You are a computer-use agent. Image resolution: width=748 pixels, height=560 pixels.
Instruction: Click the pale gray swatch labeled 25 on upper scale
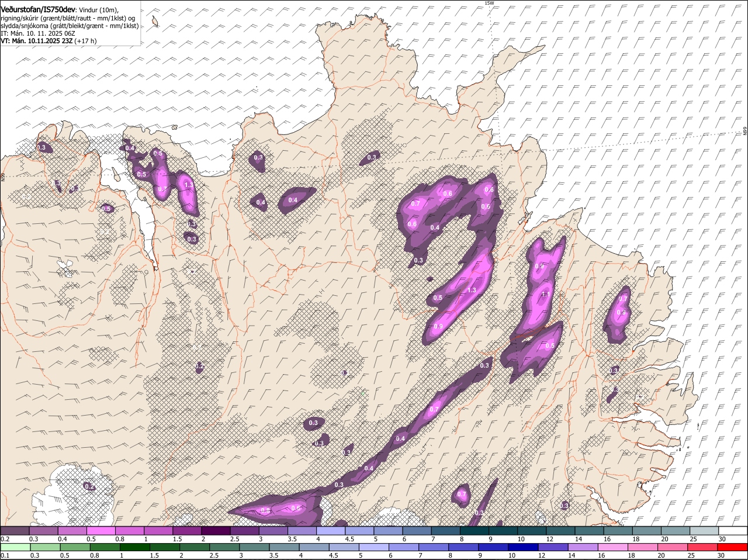point(704,530)
